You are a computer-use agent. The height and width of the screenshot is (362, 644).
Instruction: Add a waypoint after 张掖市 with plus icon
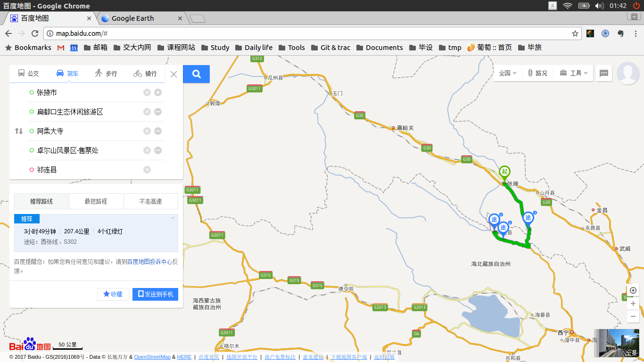(x=158, y=92)
